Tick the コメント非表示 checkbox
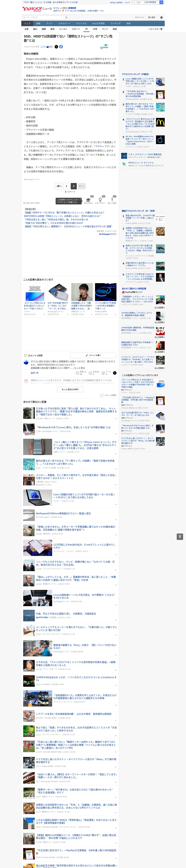 (102, 395)
